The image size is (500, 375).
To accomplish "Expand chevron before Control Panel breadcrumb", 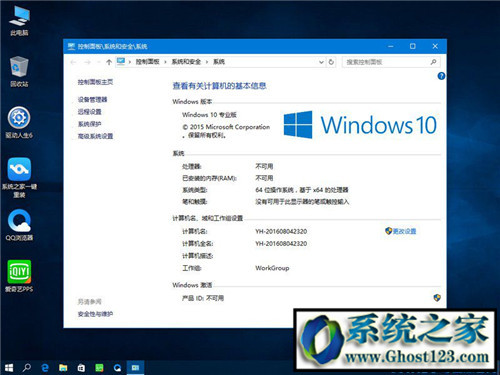I will click(129, 62).
